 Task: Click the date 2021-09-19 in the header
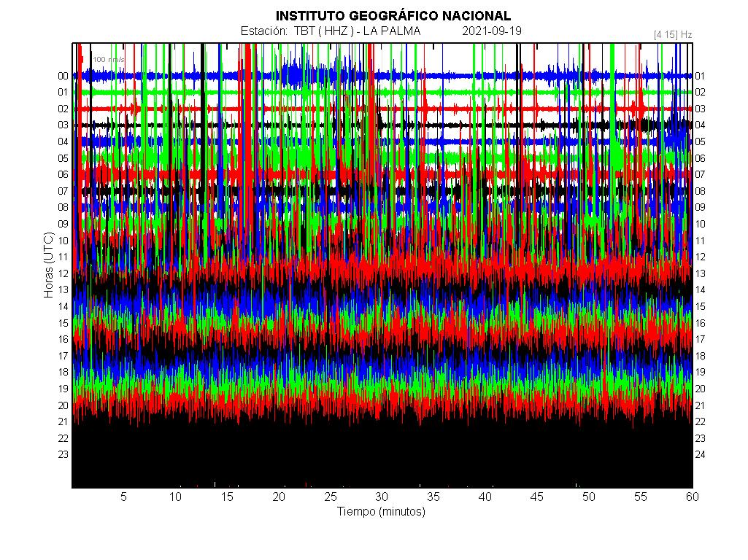point(491,31)
